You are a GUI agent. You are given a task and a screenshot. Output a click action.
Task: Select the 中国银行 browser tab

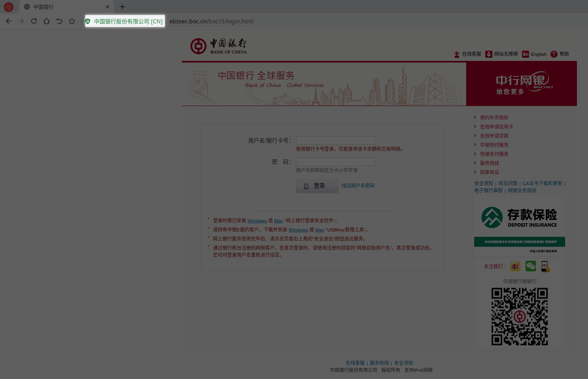pyautogui.click(x=66, y=7)
